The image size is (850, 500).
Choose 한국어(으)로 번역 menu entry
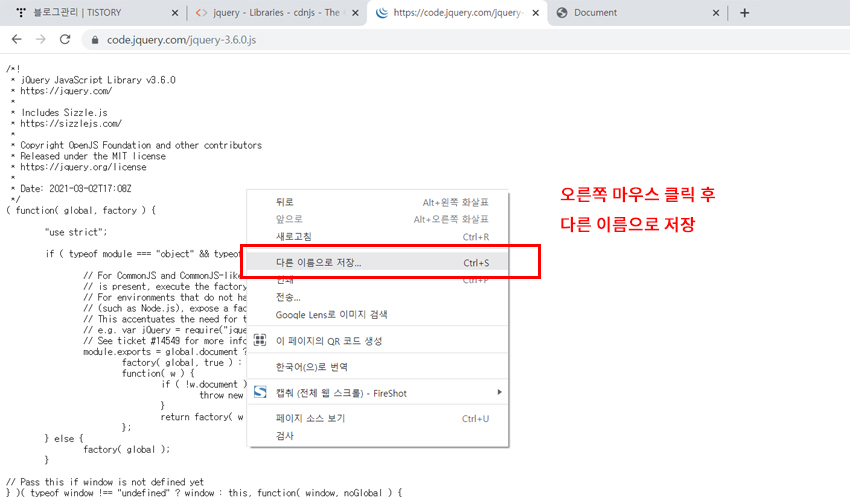click(377, 367)
